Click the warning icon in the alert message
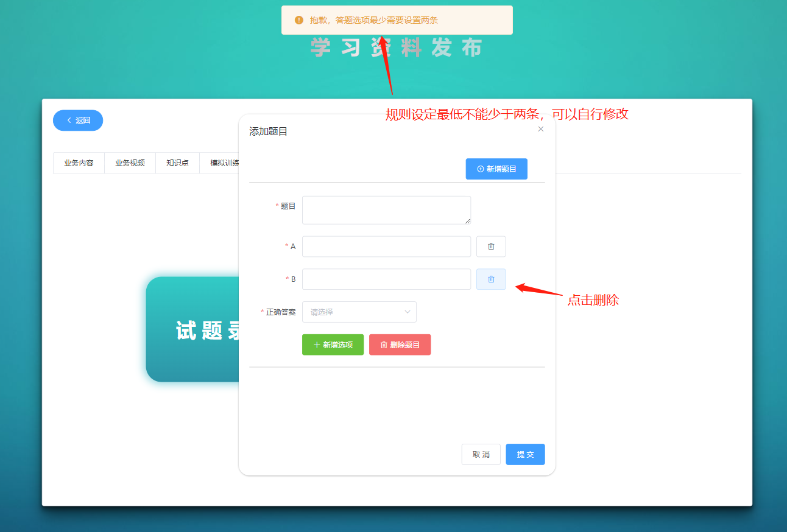787x532 pixels. click(299, 20)
